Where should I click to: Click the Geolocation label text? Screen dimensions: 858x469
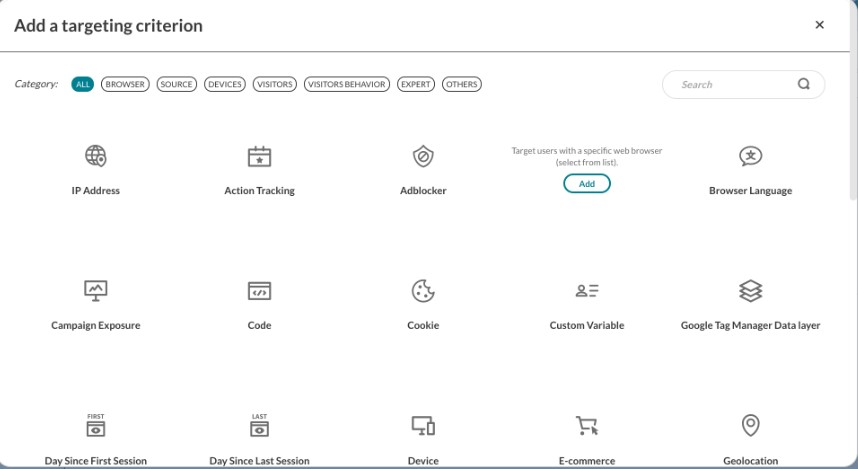[750, 461]
